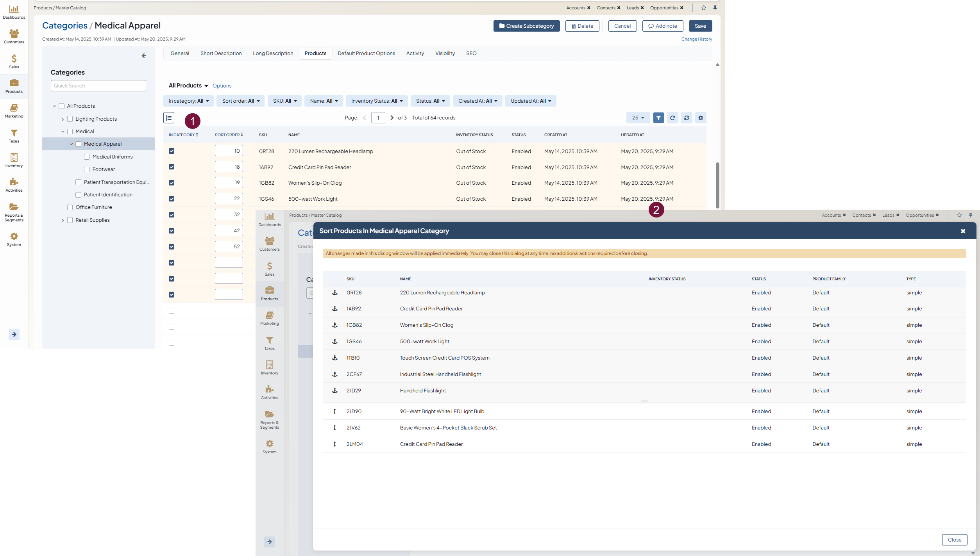Open Marketing in the left sidebar

tap(14, 111)
